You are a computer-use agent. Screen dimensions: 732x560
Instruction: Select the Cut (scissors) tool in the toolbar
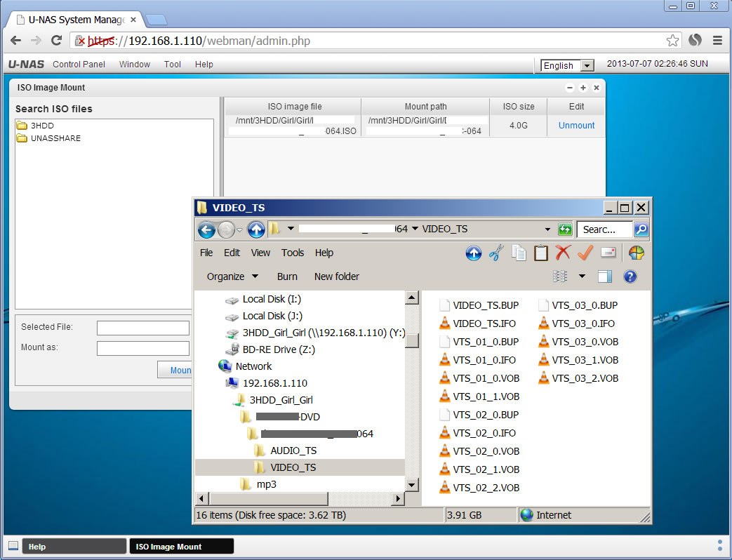pos(496,253)
